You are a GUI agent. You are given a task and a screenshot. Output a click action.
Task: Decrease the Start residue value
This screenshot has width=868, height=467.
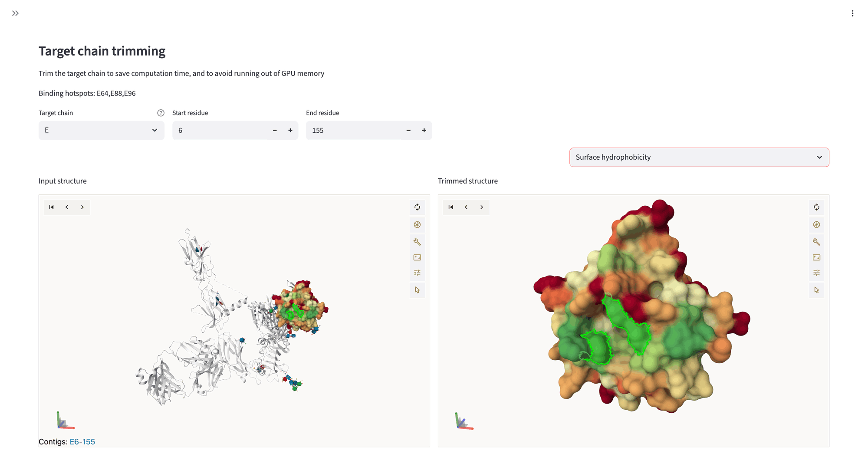pyautogui.click(x=275, y=130)
